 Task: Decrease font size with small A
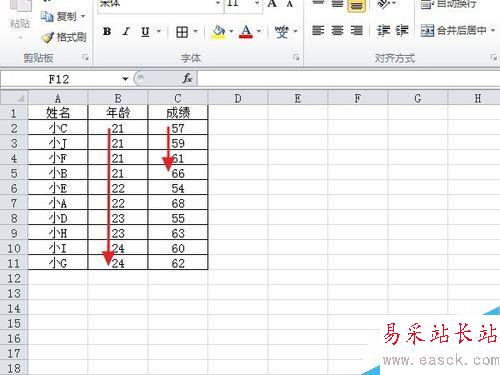tap(290, 4)
